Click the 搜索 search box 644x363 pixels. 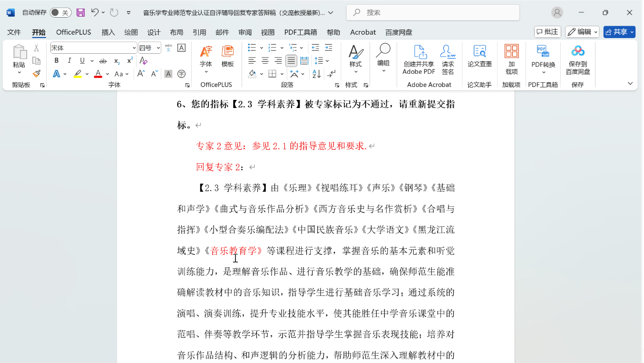tap(433, 12)
